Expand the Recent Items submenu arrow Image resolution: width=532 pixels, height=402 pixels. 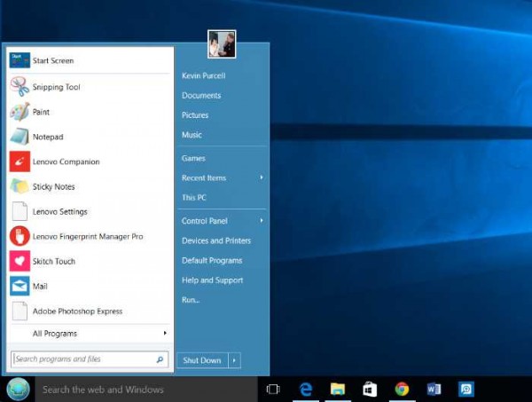tap(262, 177)
